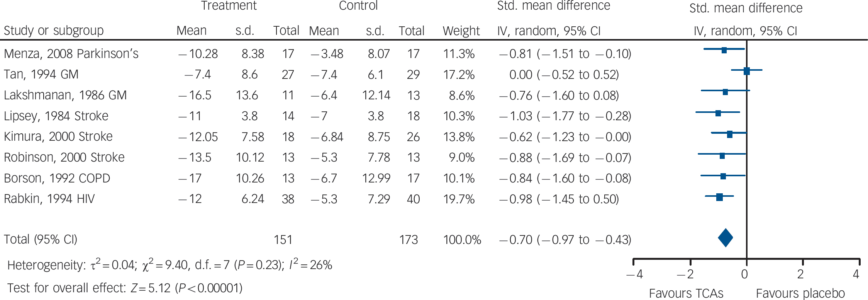This screenshot has height=300, width=868.
Task: Select the Robinson, 2000 Stroke study label
Action: pyautogui.click(x=64, y=157)
